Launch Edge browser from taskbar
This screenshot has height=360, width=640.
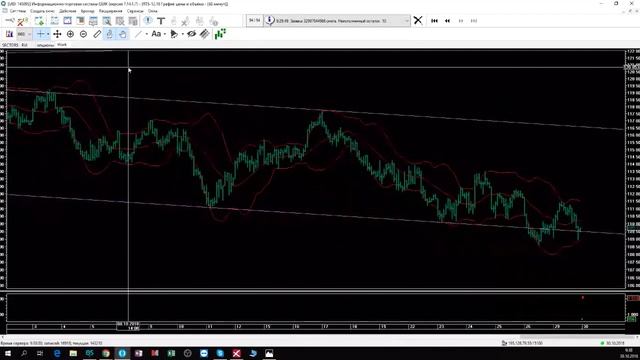[x=57, y=353]
